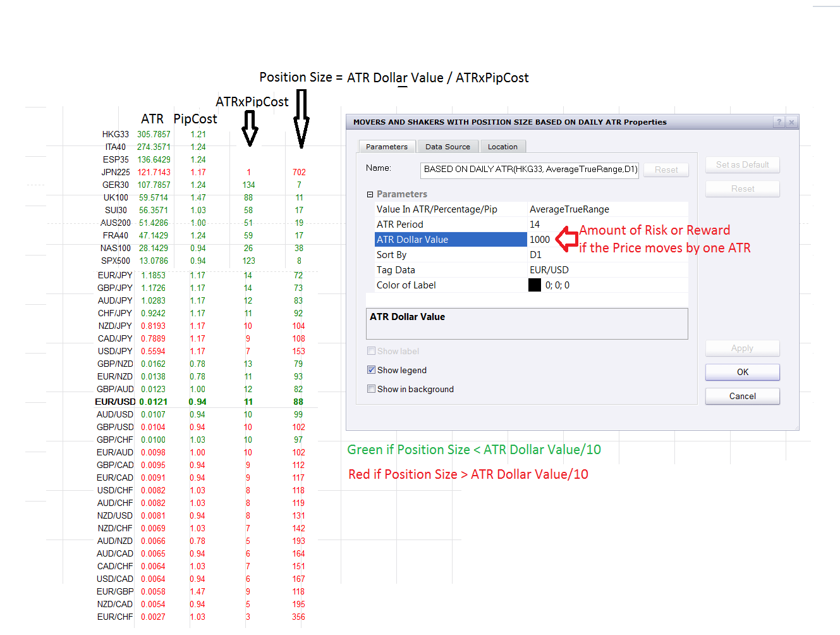Click the black Color of Label swatch

click(x=535, y=285)
